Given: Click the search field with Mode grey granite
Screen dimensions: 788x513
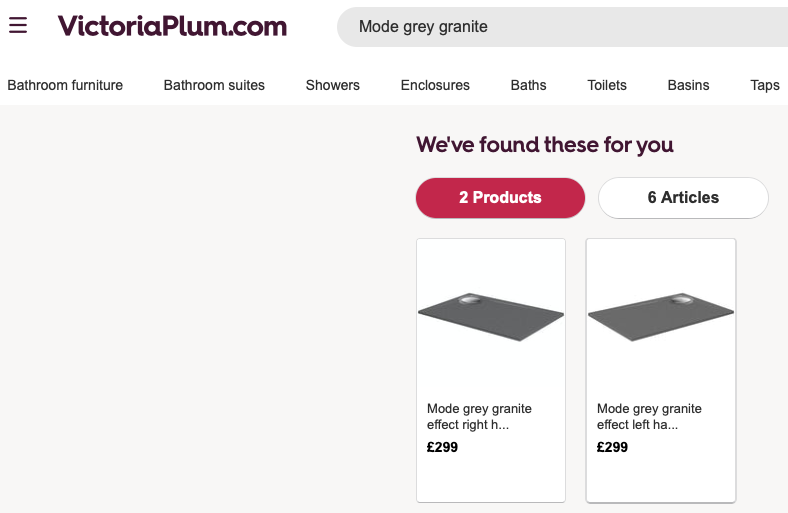Looking at the screenshot, I should coord(560,27).
